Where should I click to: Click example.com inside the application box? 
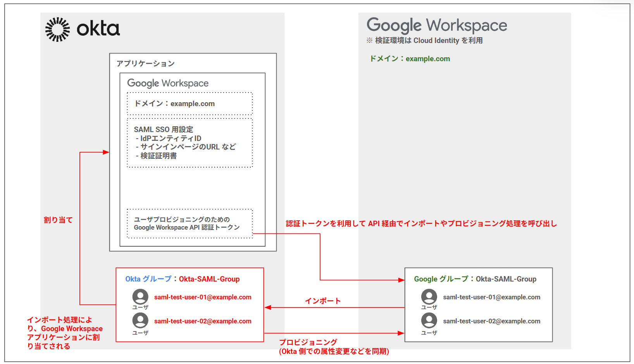pos(174,103)
